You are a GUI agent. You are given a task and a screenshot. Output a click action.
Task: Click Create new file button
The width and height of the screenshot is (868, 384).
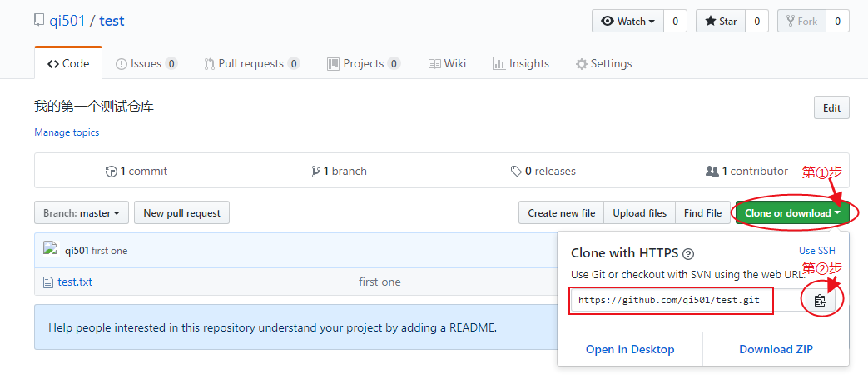point(561,212)
